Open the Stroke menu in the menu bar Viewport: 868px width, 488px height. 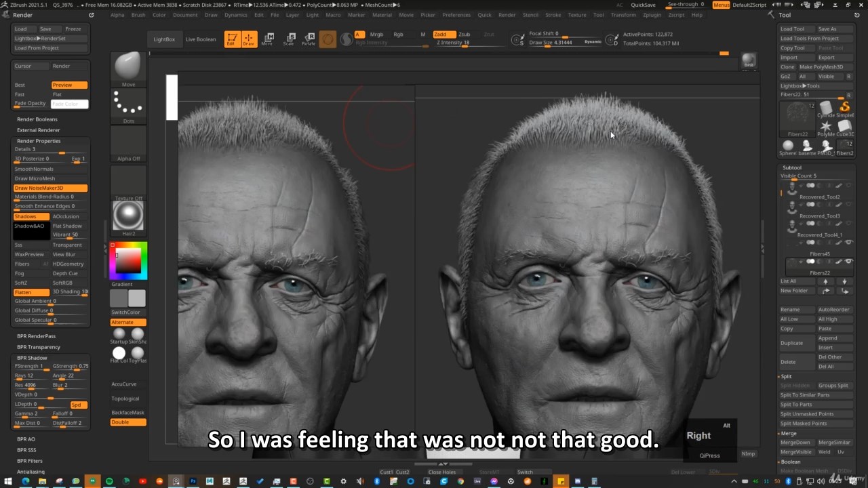553,14
